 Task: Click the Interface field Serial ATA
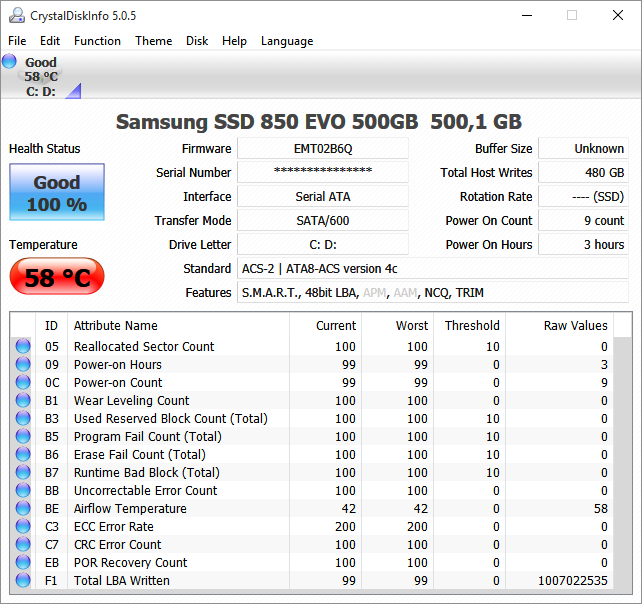click(323, 197)
